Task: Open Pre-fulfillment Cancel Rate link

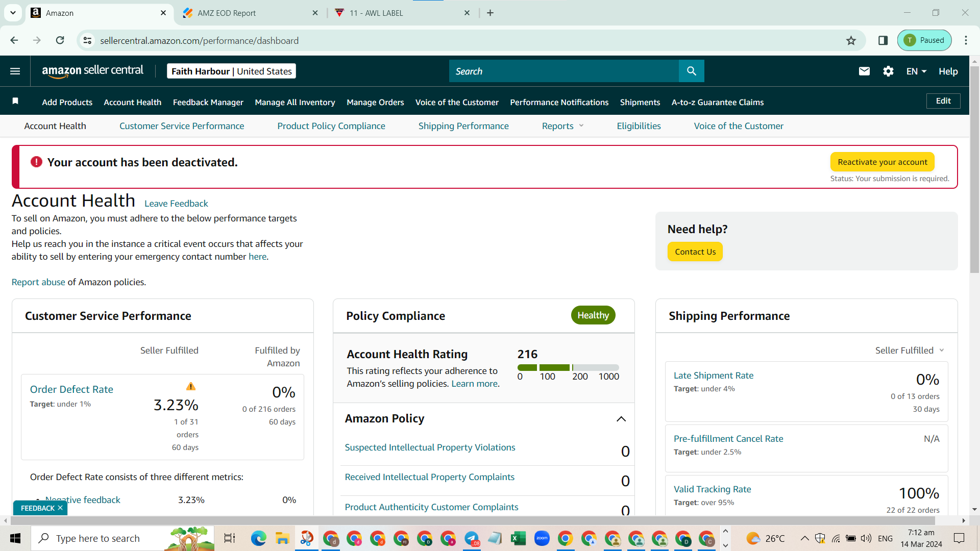Action: [728, 439]
